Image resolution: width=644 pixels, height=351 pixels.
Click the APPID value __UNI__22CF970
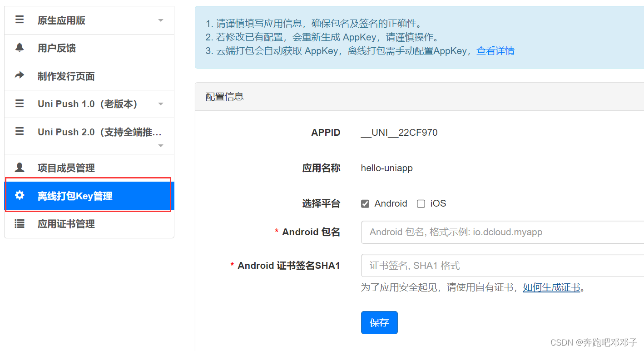(x=399, y=133)
